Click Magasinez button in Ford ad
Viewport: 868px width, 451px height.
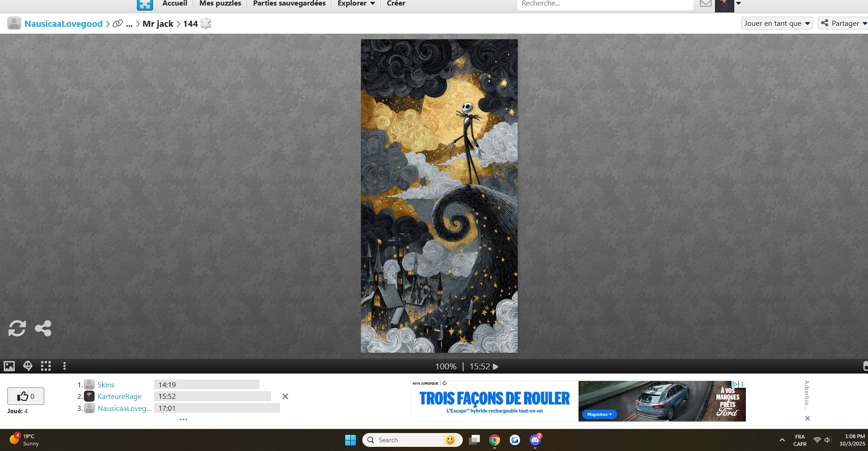coord(599,414)
